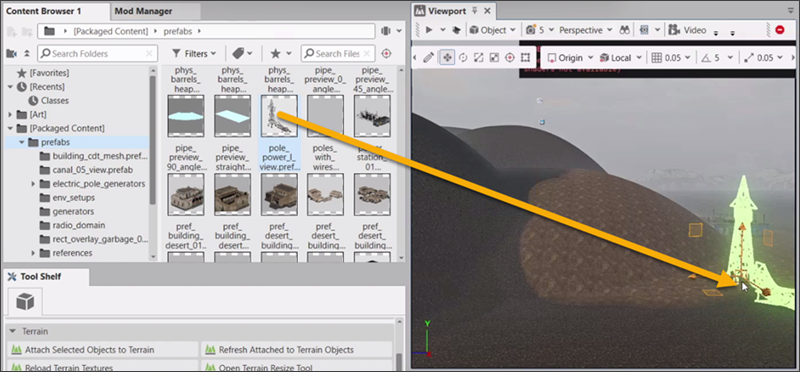Select the Rotate tool icon
800x372 pixels.
[463, 58]
